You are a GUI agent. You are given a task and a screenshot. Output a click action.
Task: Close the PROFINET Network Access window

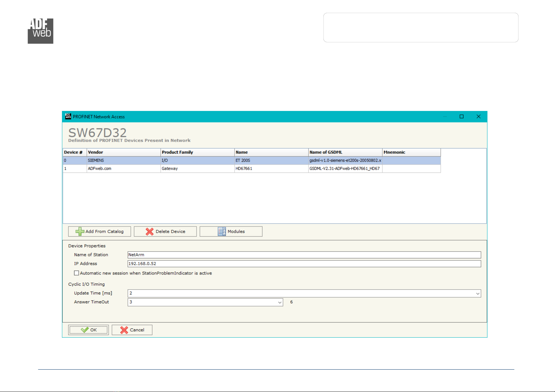[x=479, y=117]
